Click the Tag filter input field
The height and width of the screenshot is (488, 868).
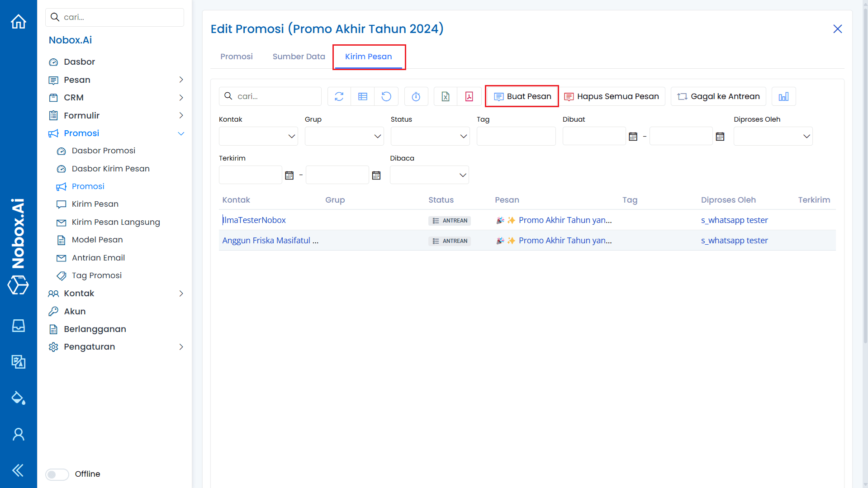[516, 136]
